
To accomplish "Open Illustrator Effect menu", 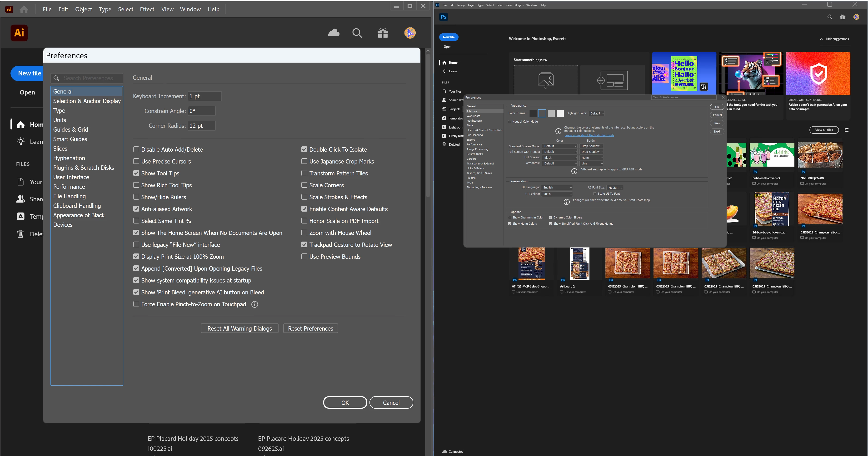I will click(x=147, y=10).
